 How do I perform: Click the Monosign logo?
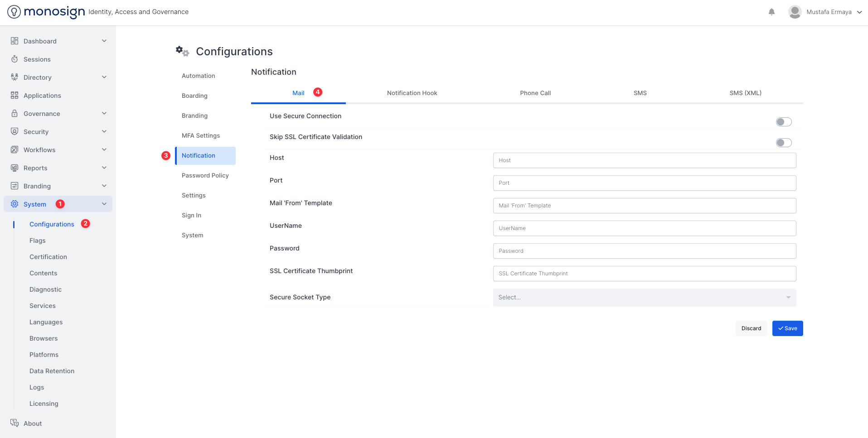(x=46, y=12)
